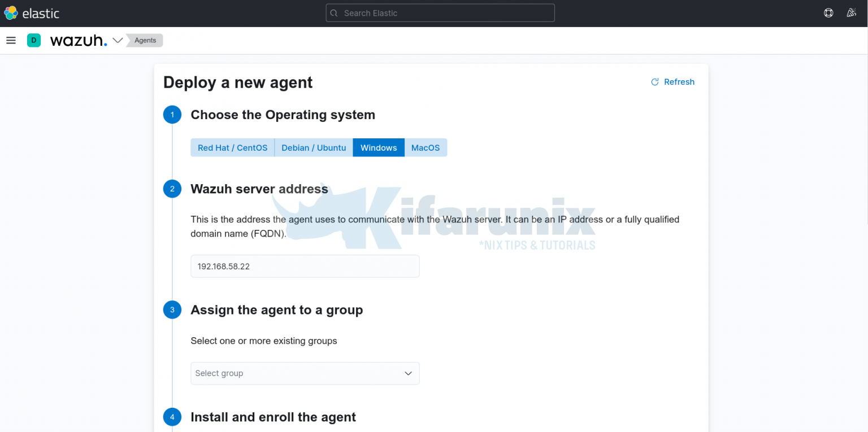This screenshot has height=432, width=868.
Task: Open the Elastic help menu icon
Action: coord(828,12)
